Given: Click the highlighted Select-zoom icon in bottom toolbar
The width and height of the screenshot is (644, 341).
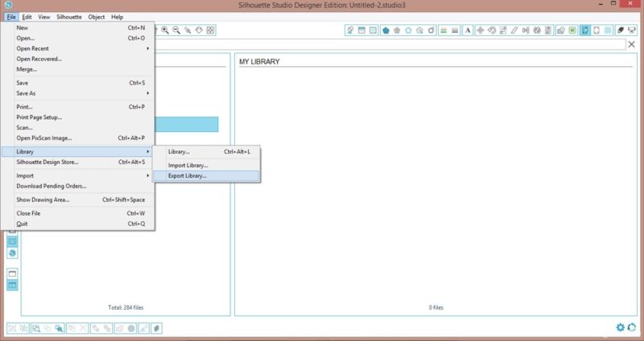Looking at the screenshot, I should click(59, 328).
